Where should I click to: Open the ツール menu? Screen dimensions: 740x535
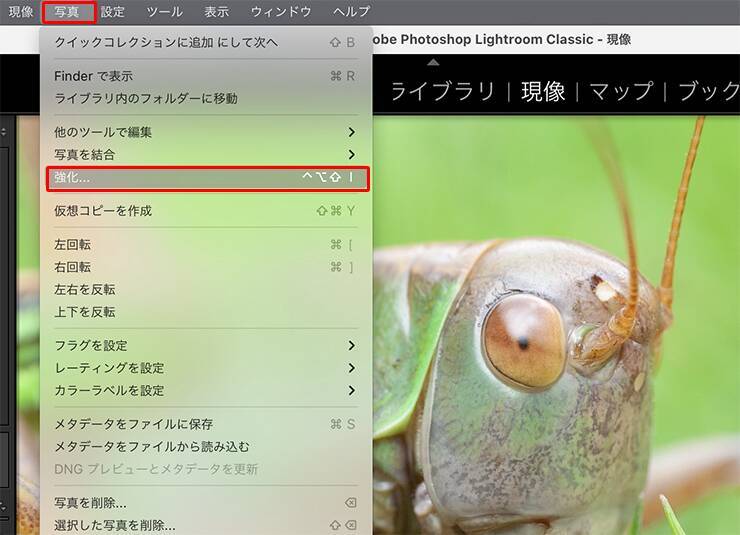coord(164,11)
